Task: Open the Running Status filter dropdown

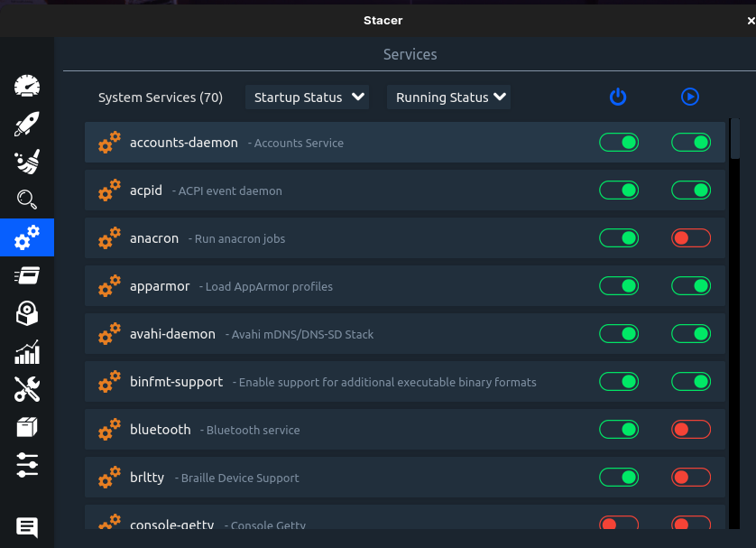Action: coord(448,98)
